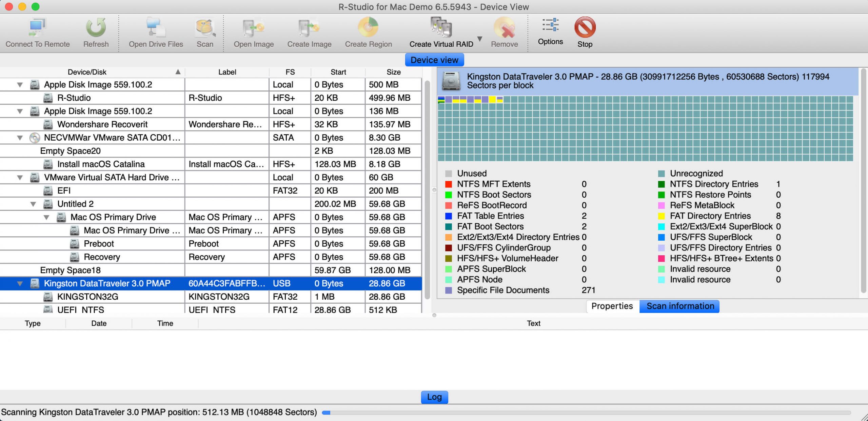The image size is (868, 421).
Task: Click the Label column header
Action: [227, 72]
